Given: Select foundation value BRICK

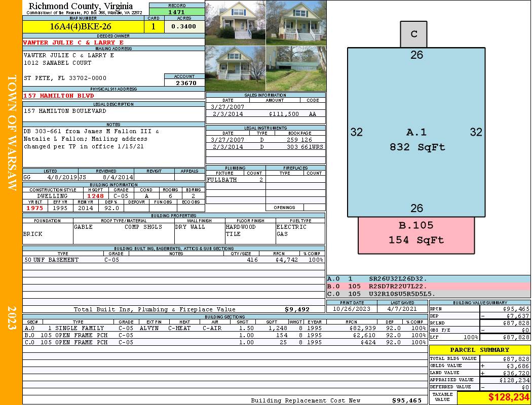Looking at the screenshot, I should tap(33, 234).
